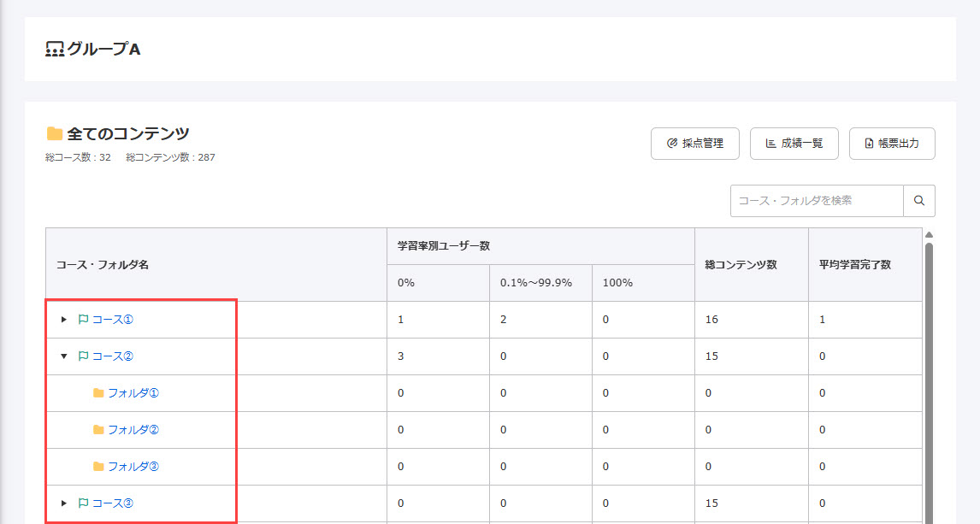This screenshot has height=524, width=980.
Task: Click the folder icon beside フォルダ③
Action: [98, 467]
